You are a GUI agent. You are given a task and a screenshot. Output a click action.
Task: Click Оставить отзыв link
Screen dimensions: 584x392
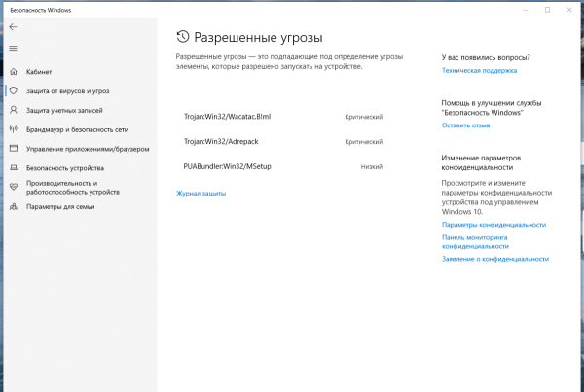(x=465, y=125)
